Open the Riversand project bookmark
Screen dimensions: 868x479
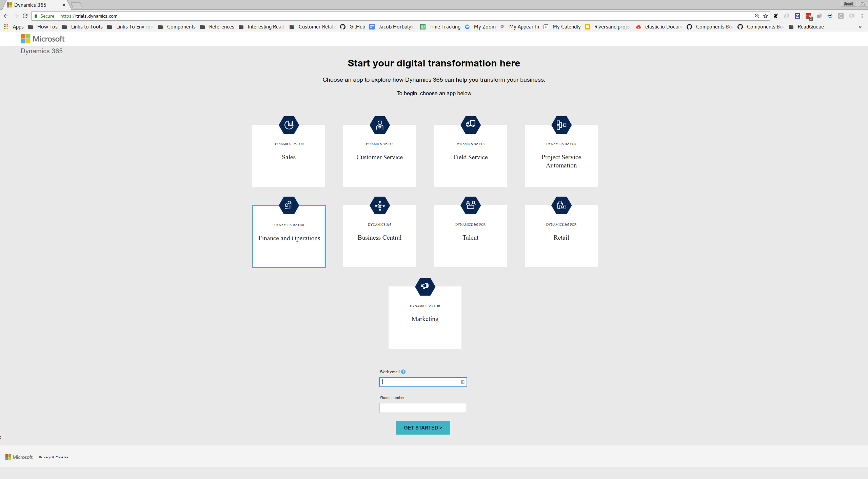point(608,27)
